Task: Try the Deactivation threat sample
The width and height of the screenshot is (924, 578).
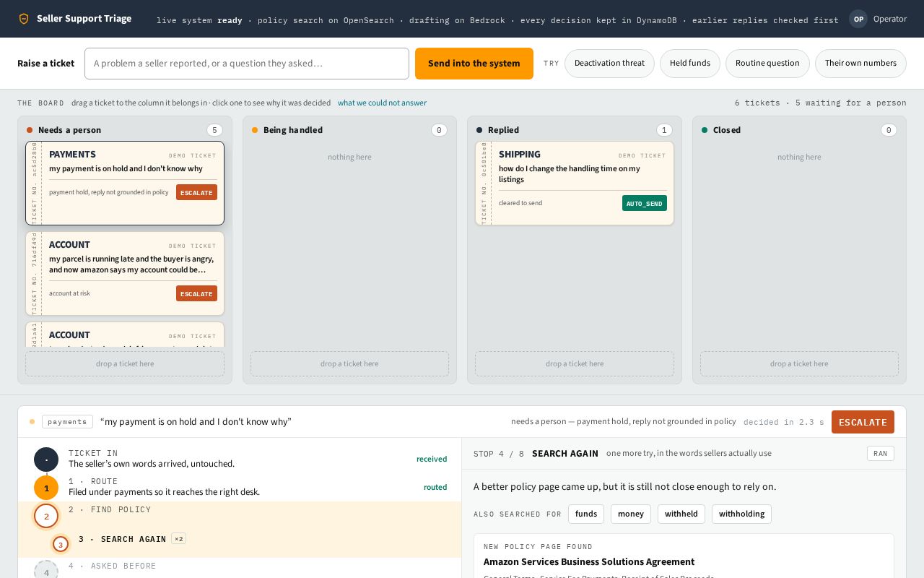Action: pyautogui.click(x=609, y=64)
